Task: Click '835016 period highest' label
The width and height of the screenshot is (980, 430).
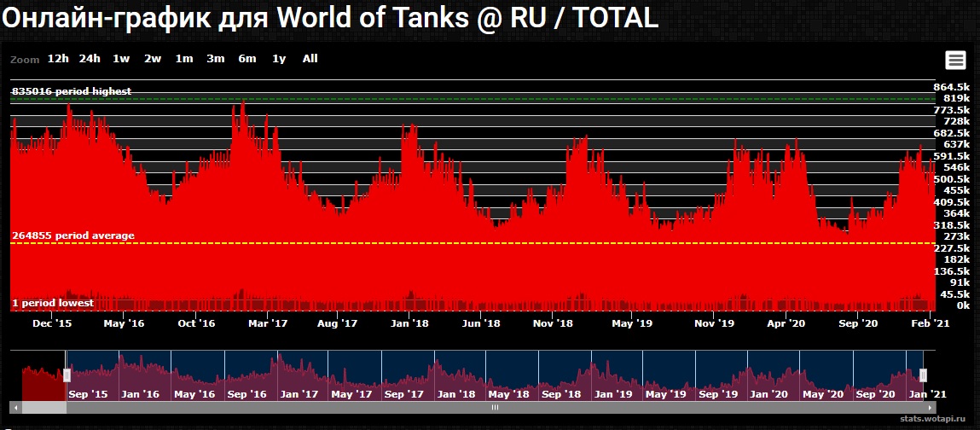Action: point(72,91)
